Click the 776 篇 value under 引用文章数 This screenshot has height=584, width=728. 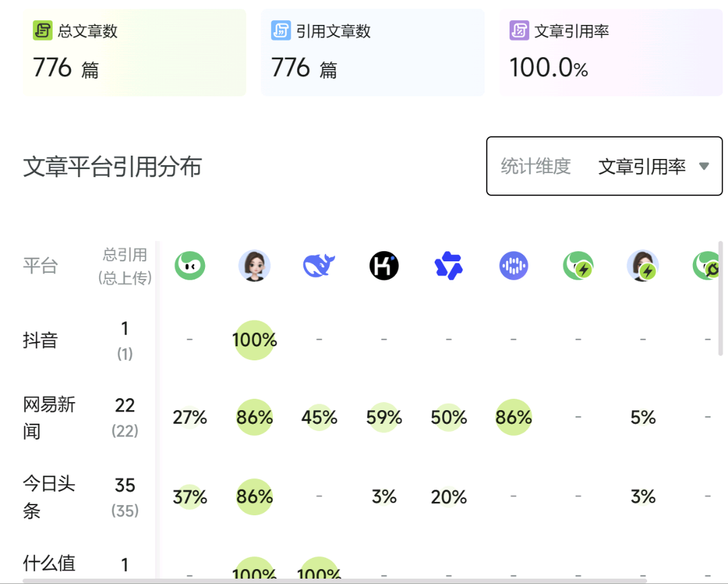(x=303, y=68)
